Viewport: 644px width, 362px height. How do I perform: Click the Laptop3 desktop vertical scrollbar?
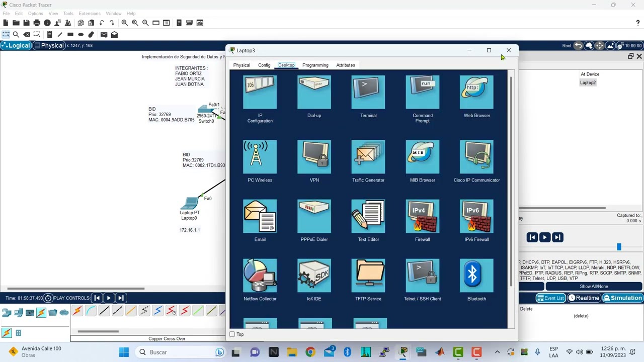pyautogui.click(x=512, y=181)
